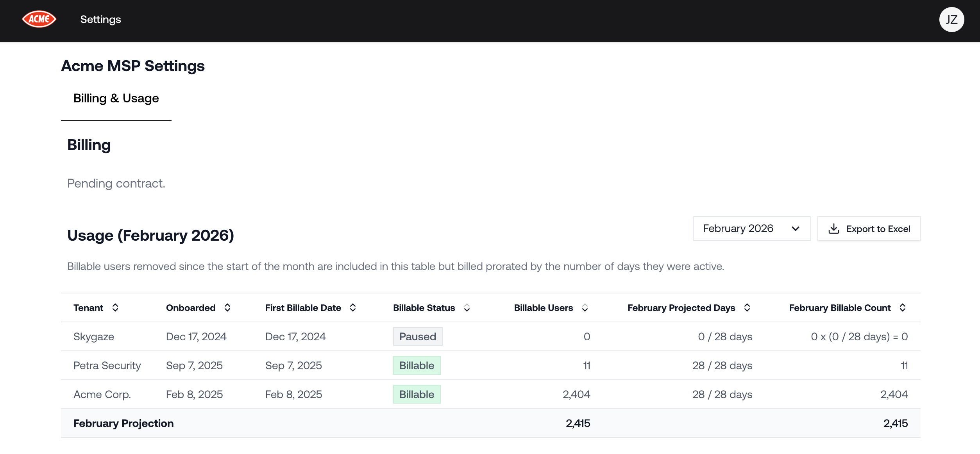
Task: Sort by Billable Users arrows
Action: click(x=585, y=308)
